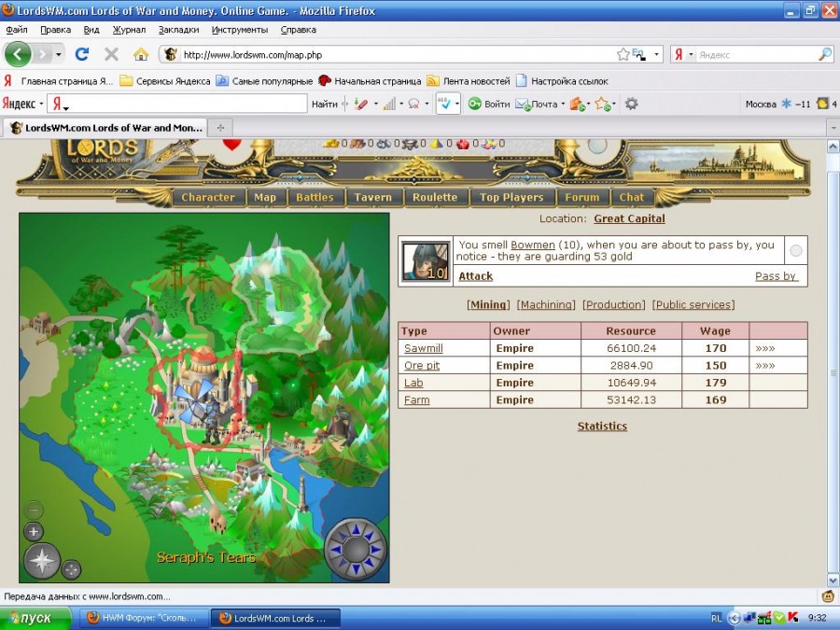Open the Tavern game tab
Image resolution: width=840 pixels, height=630 pixels.
point(372,197)
